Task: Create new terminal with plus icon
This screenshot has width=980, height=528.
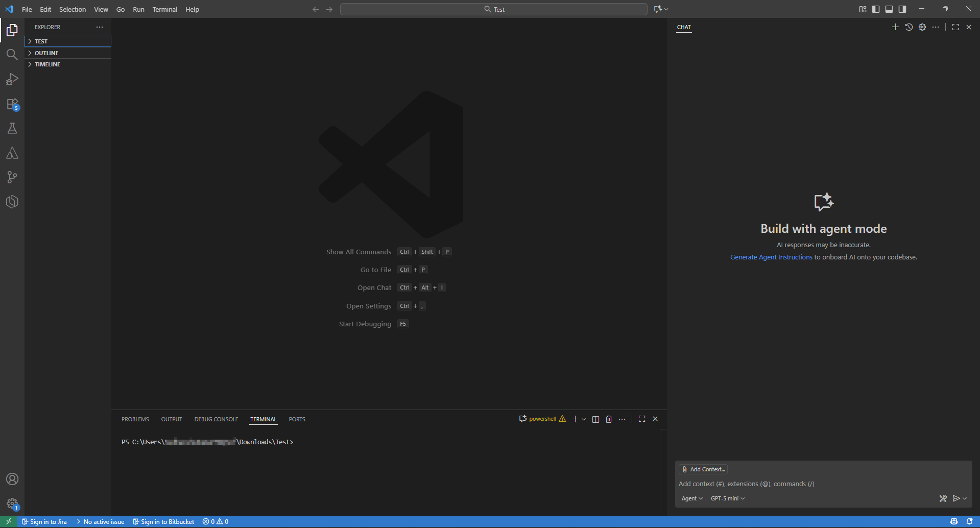Action: coord(575,419)
